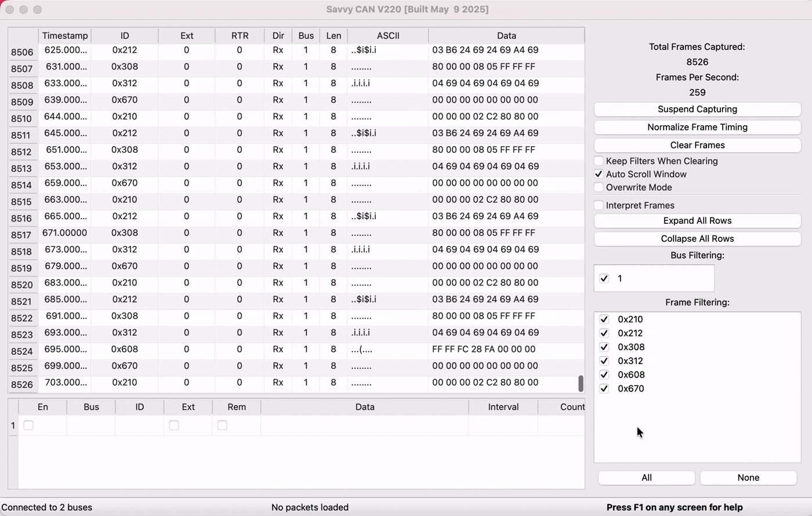Enable Keep Filters When Clearing checkbox
This screenshot has height=516, width=812.
(x=599, y=161)
